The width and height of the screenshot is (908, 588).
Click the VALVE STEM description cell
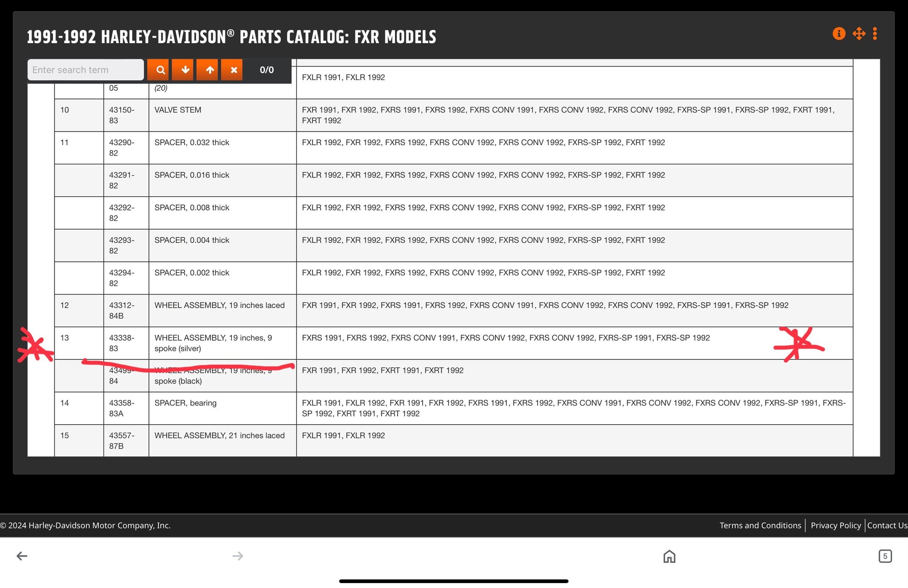click(x=178, y=110)
